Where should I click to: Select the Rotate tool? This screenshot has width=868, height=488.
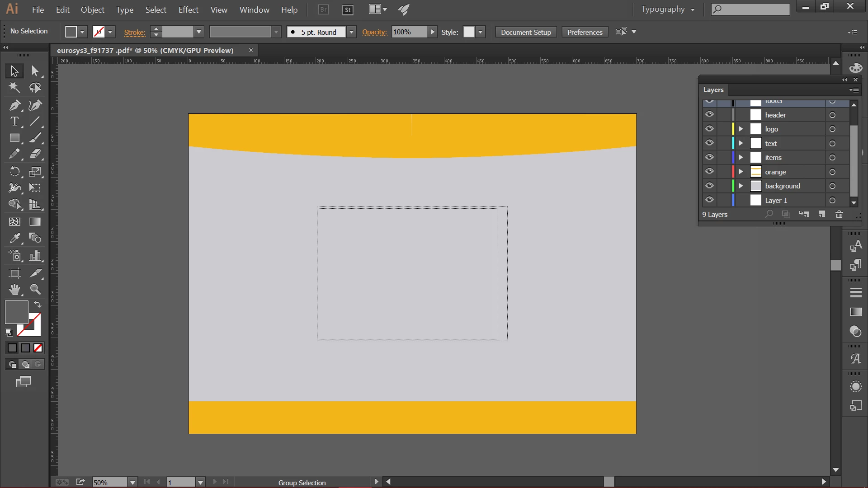click(x=14, y=172)
